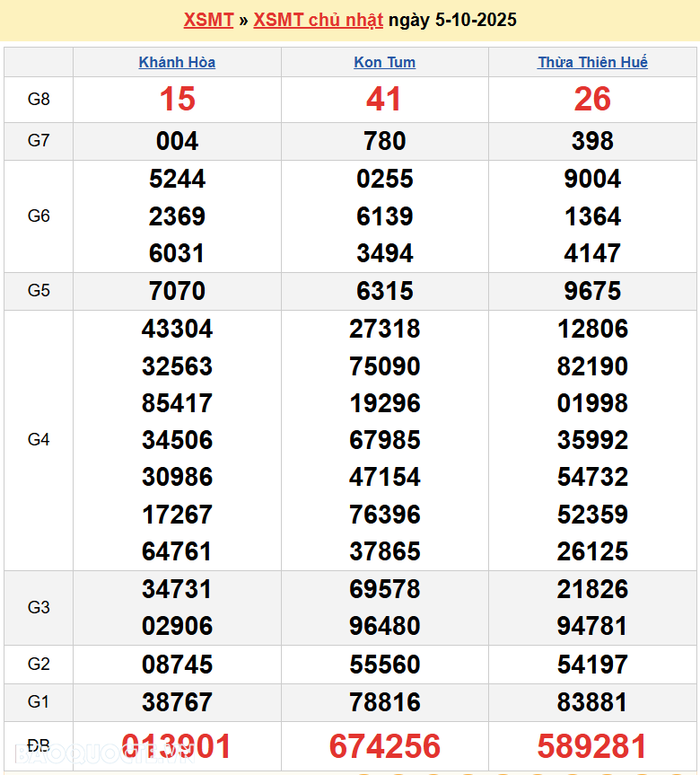The height and width of the screenshot is (775, 700).
Task: Click Kon Tum G5 number 6315
Action: tap(384, 291)
